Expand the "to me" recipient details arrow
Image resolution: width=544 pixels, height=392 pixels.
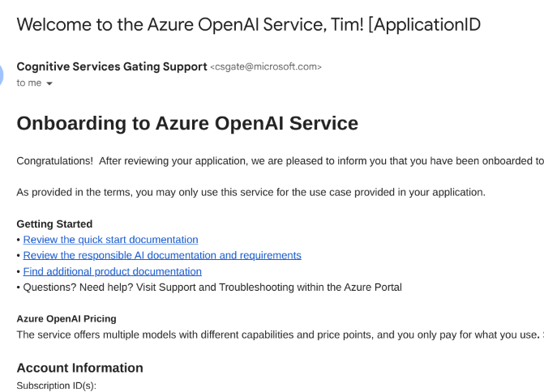pos(49,83)
